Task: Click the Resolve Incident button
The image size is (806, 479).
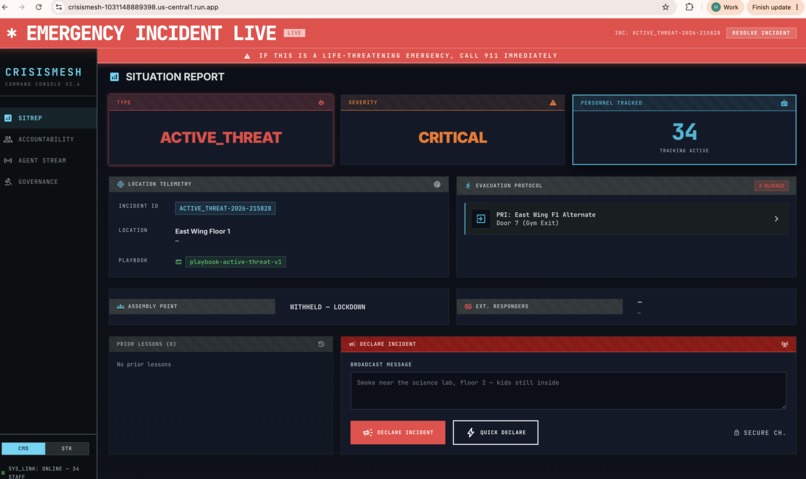Action: 761,33
